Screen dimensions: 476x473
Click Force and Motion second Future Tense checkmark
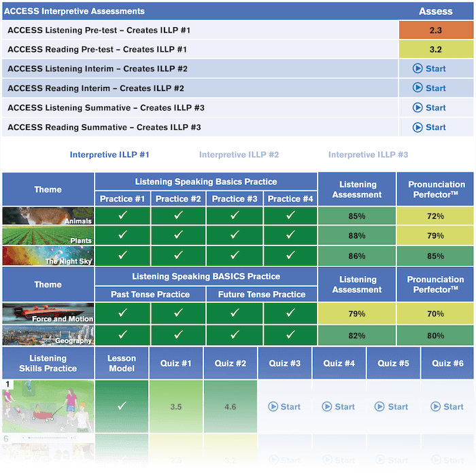290,313
